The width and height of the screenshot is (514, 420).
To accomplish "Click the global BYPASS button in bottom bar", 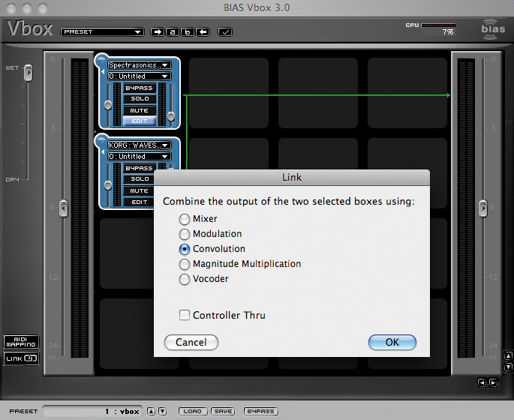I will [260, 411].
